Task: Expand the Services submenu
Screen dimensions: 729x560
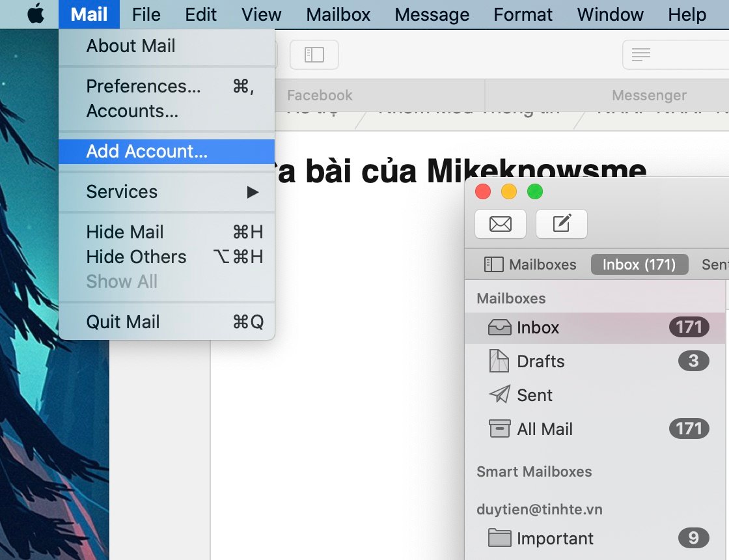Action: click(167, 191)
